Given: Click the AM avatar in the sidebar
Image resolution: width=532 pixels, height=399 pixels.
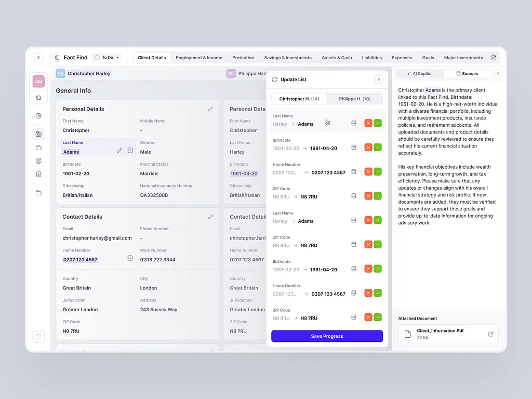Looking at the screenshot, I should pyautogui.click(x=38, y=82).
